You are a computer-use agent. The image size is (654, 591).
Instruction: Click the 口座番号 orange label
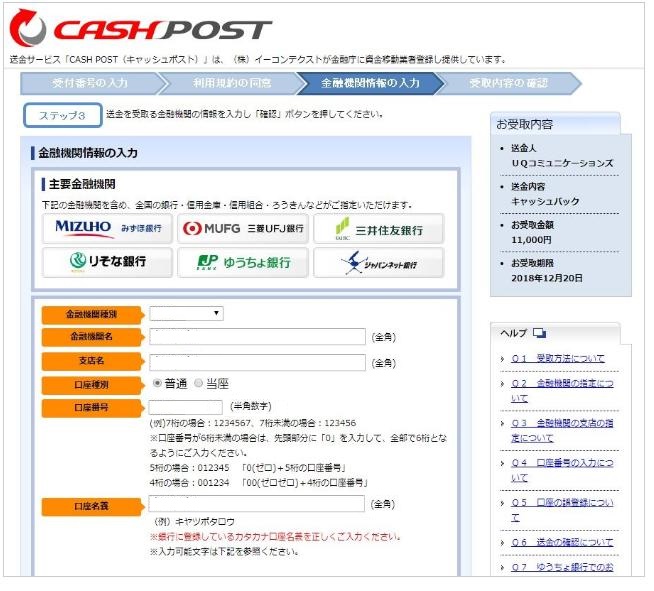coord(92,408)
